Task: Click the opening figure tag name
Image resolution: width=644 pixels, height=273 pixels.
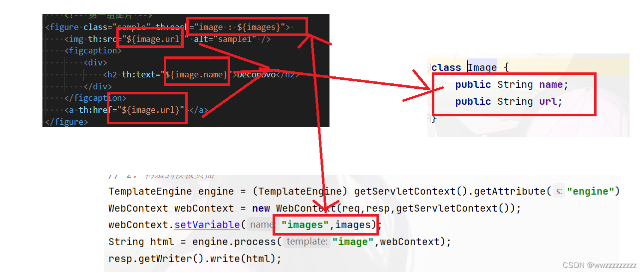Action: pos(64,27)
